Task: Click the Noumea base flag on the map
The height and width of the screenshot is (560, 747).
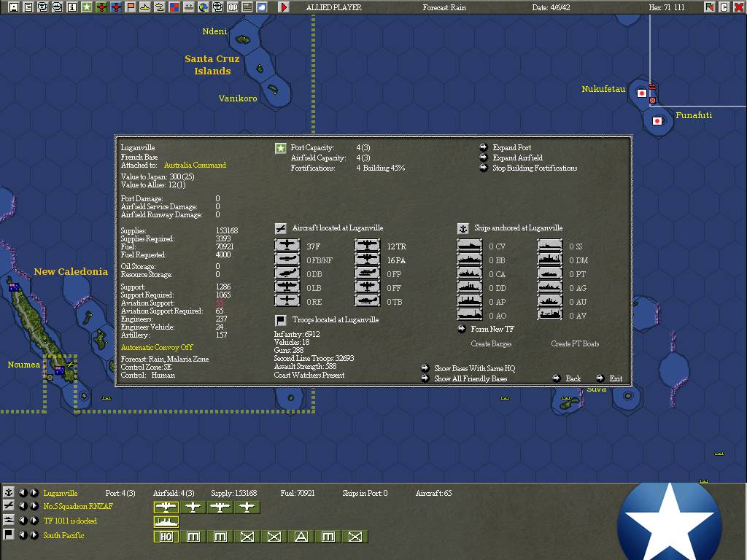Action: (x=60, y=370)
